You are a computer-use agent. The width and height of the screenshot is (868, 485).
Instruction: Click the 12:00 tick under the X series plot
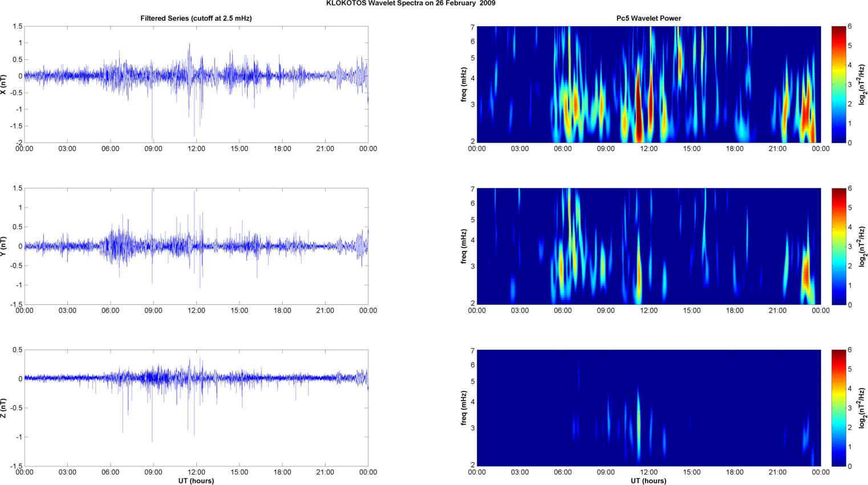196,149
